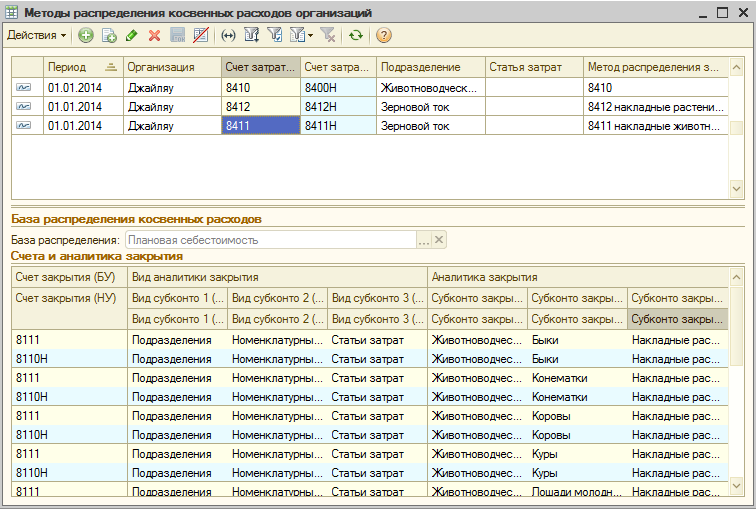Open selection with База распределения ellipsis button
This screenshot has height=509, width=756.
(x=424, y=240)
